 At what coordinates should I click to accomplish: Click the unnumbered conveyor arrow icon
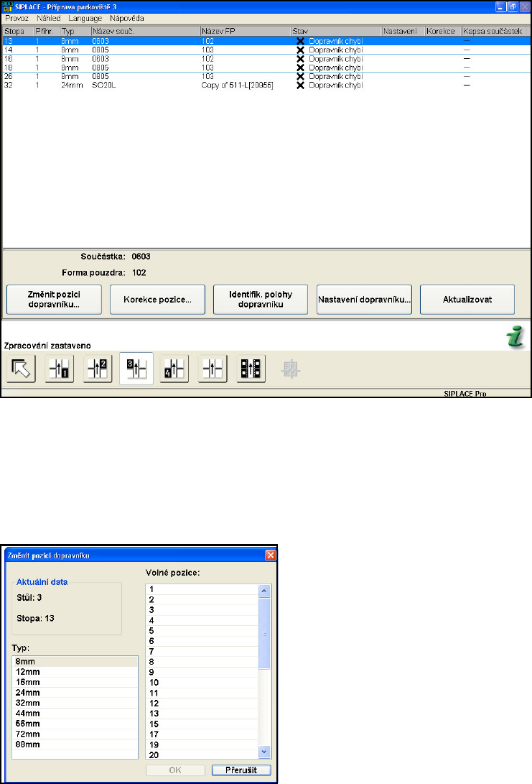pyautogui.click(x=213, y=369)
